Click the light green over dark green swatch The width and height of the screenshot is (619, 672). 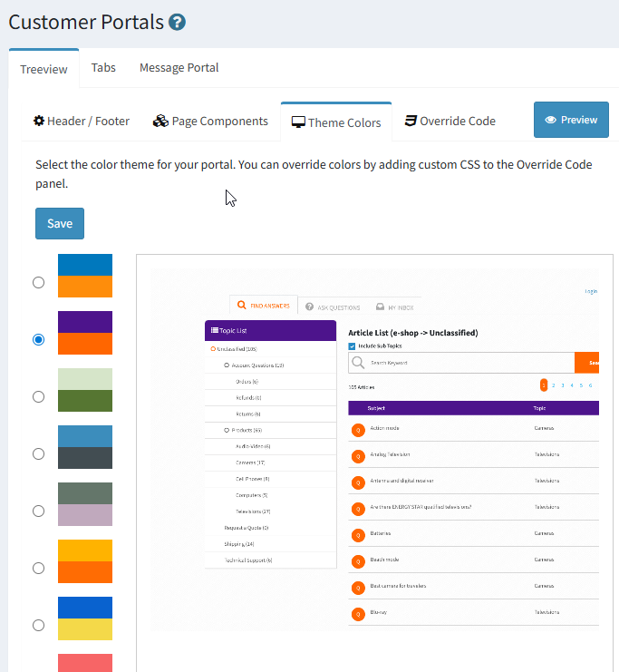85,390
